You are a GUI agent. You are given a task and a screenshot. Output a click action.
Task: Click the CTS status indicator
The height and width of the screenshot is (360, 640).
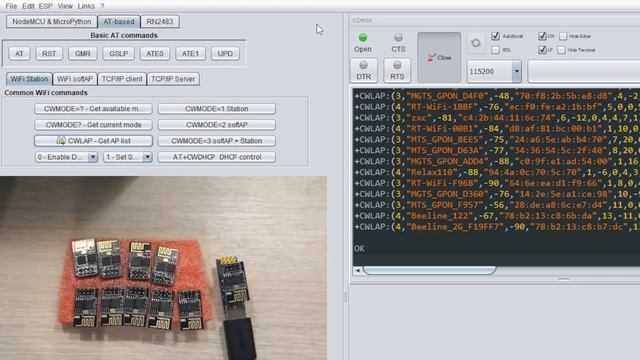tap(398, 38)
